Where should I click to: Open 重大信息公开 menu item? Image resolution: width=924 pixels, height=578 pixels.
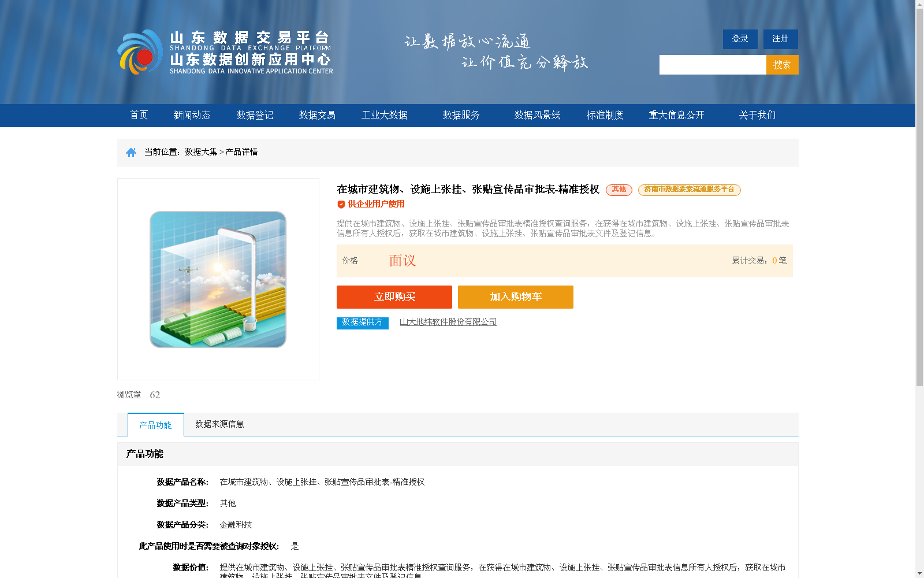677,115
